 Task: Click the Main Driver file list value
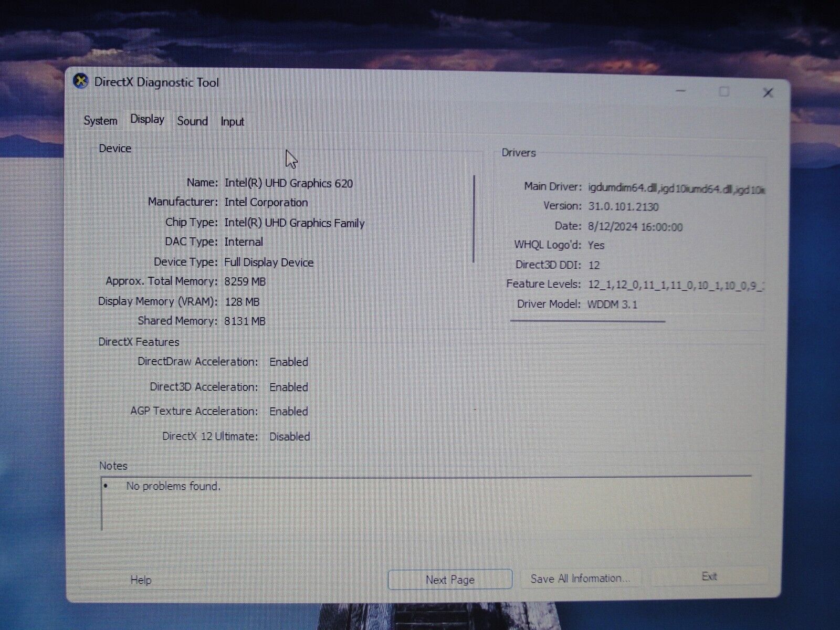click(676, 188)
